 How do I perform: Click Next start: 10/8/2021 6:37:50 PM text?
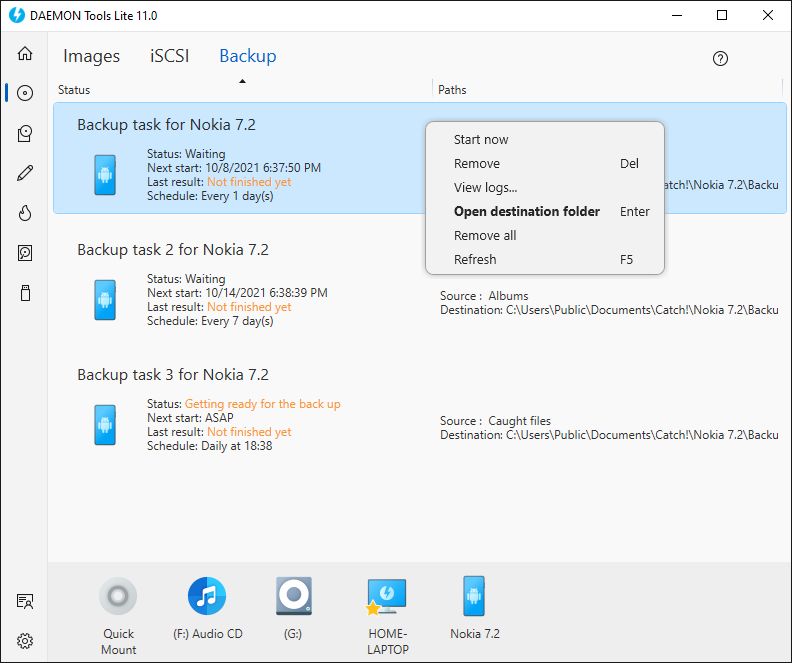tap(234, 168)
